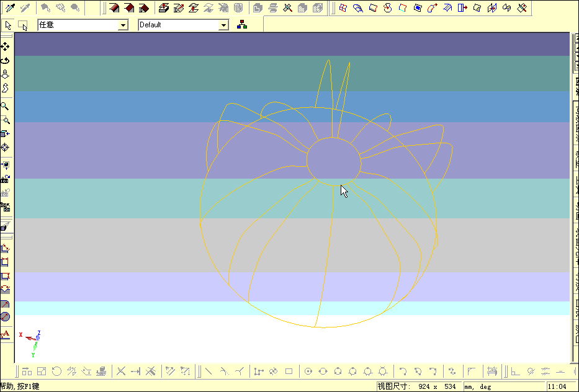Click the hierarchy tree icon

pyautogui.click(x=242, y=25)
